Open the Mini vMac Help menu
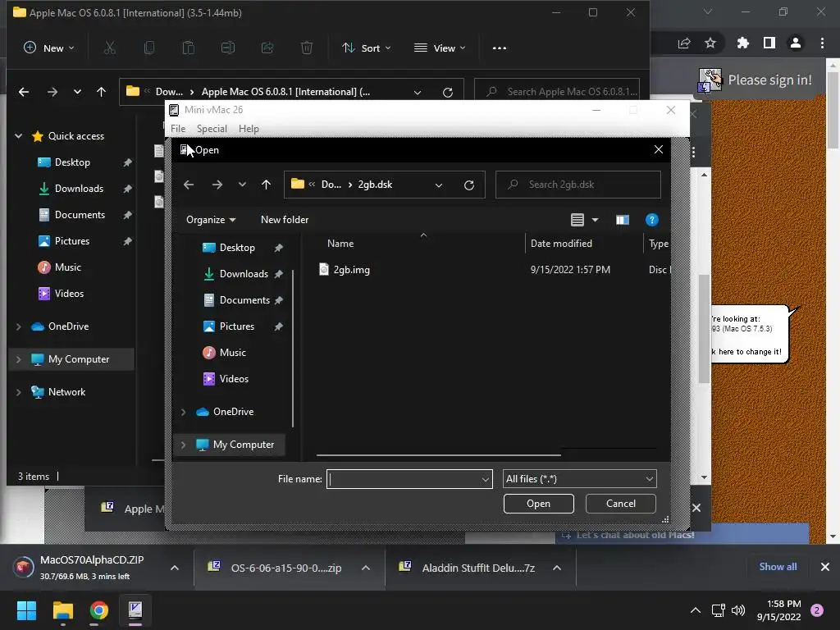The width and height of the screenshot is (840, 630). pyautogui.click(x=249, y=129)
